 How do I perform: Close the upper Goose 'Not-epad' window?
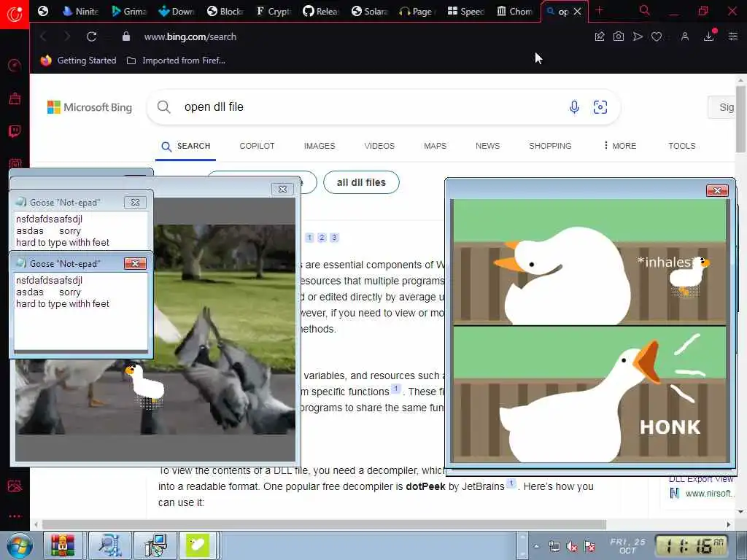tap(135, 203)
